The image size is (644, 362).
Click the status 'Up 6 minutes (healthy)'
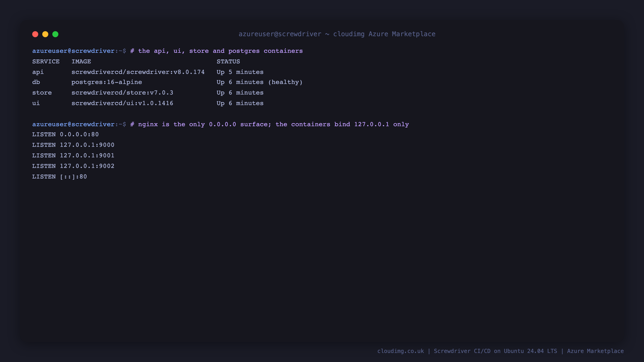(x=260, y=82)
